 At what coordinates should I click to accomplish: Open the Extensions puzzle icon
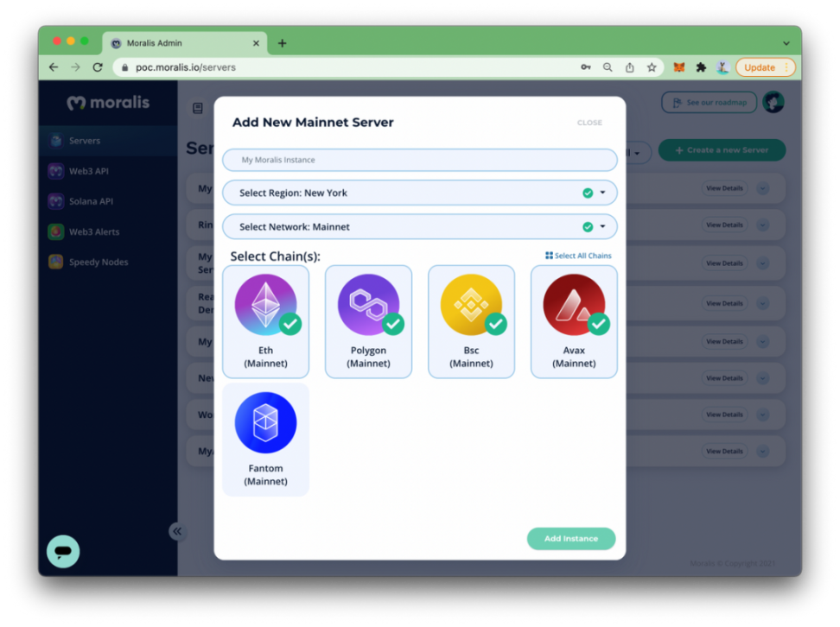(x=701, y=67)
